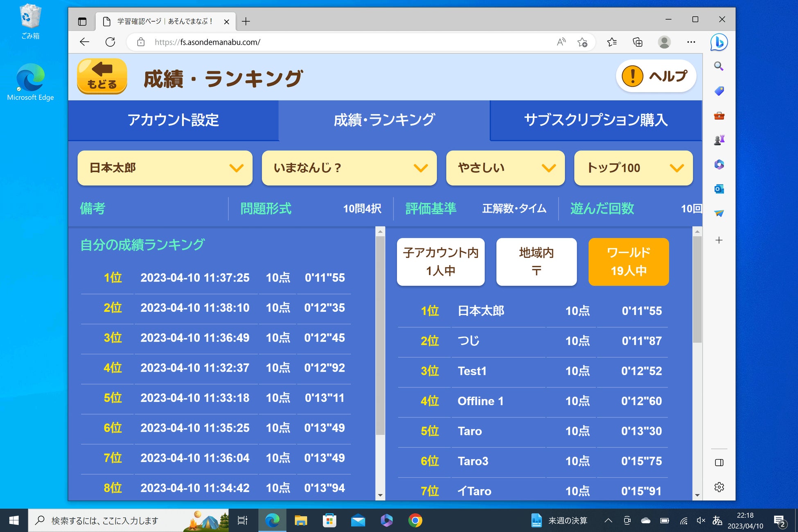798x532 pixels.
Task: Click the sidebar tools briefcase icon
Action: coord(719,116)
